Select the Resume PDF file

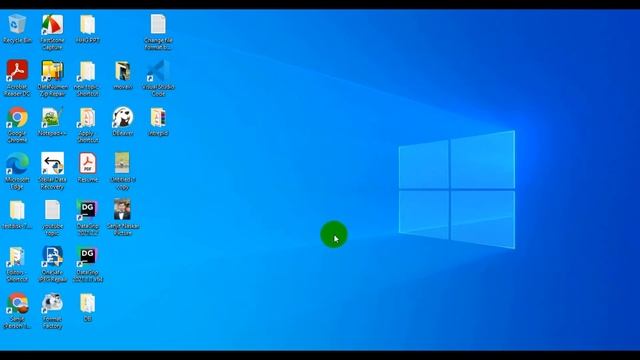pyautogui.click(x=87, y=167)
